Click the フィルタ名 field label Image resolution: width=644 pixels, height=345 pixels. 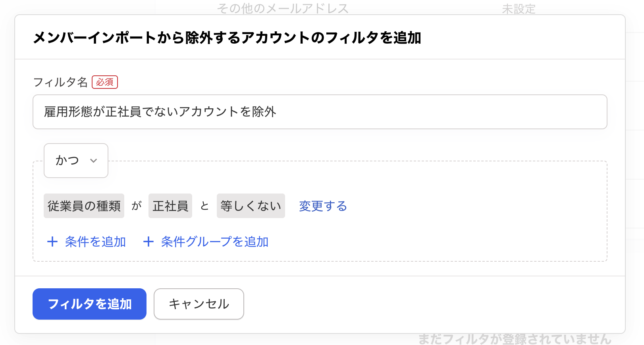click(x=60, y=82)
